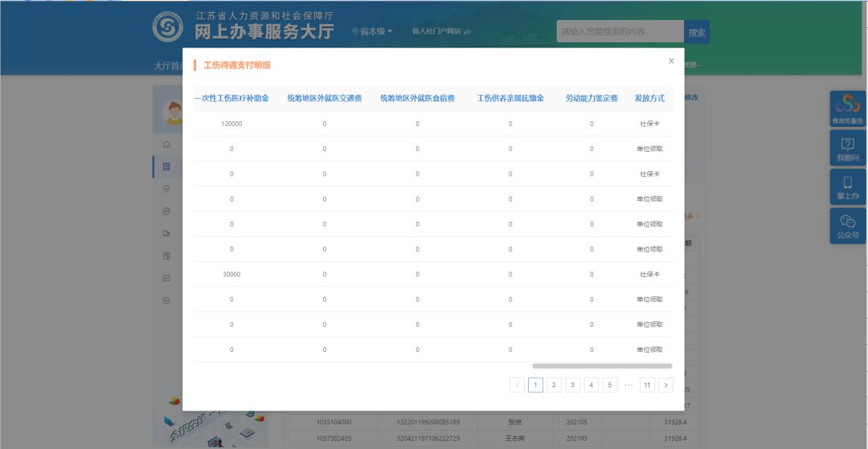
Task: Click the 掌上办 mobile icon
Action: coord(848,187)
